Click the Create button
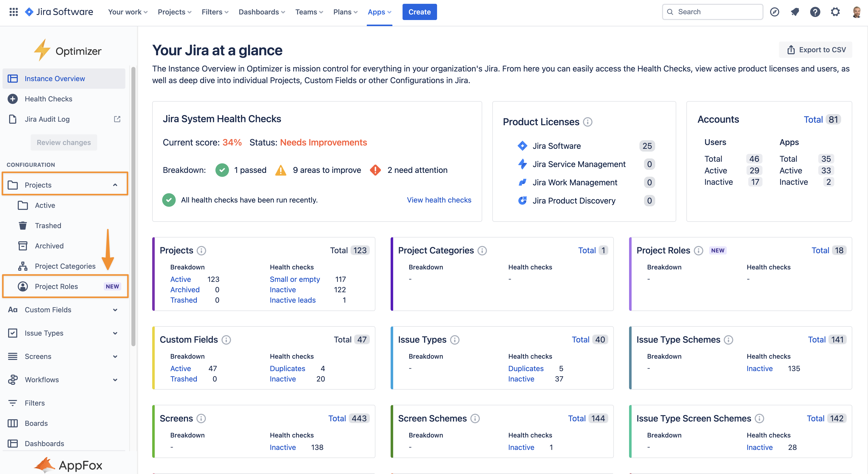The width and height of the screenshot is (868, 474). tap(419, 12)
